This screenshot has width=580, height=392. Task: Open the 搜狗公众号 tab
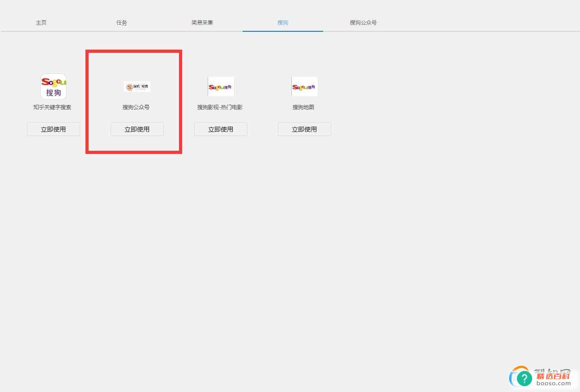coord(363,22)
